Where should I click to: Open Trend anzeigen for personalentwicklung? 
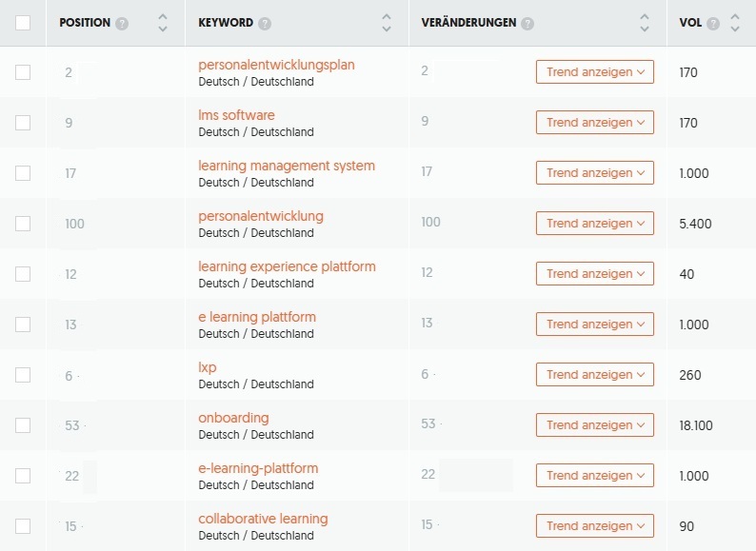pos(595,224)
